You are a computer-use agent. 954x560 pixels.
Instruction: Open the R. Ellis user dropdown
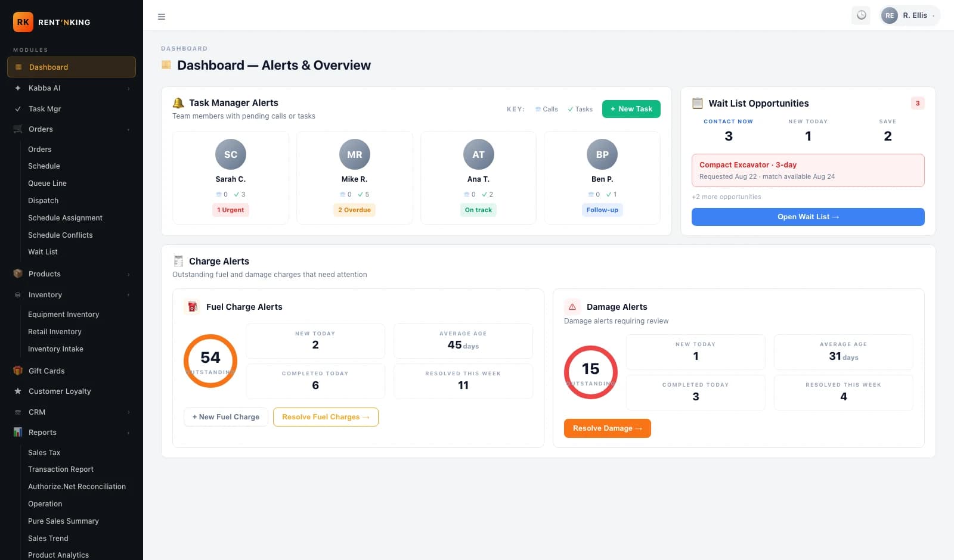point(910,15)
